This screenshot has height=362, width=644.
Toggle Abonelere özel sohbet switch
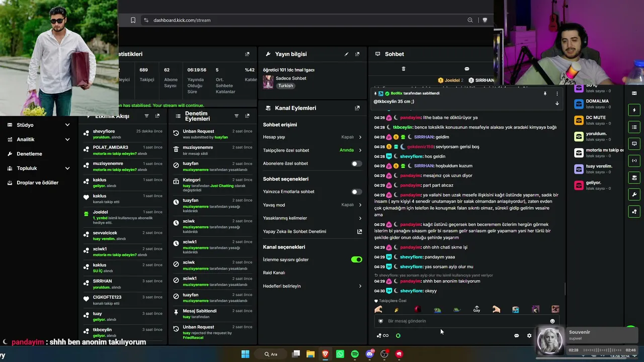pyautogui.click(x=356, y=163)
